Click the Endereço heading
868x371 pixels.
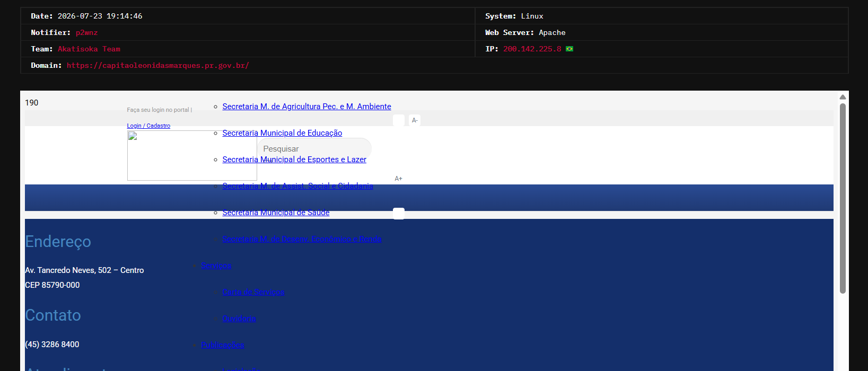pyautogui.click(x=58, y=242)
